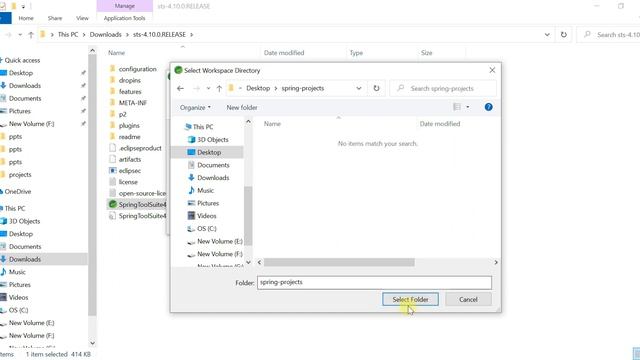Refresh the Explorer window view
Image resolution: width=640 pixels, height=360 pixels.
(564, 35)
